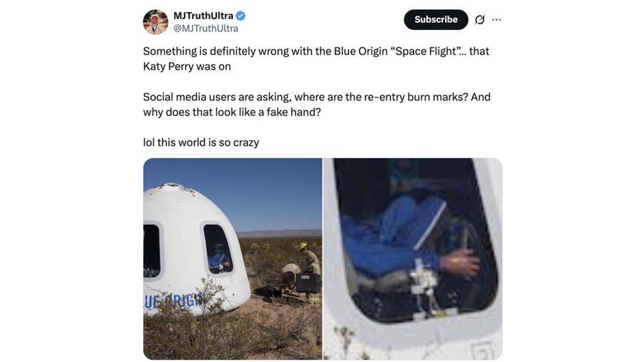Image resolution: width=644 pixels, height=362 pixels.
Task: Subscribe to MJTruthUltra
Action: (x=436, y=20)
